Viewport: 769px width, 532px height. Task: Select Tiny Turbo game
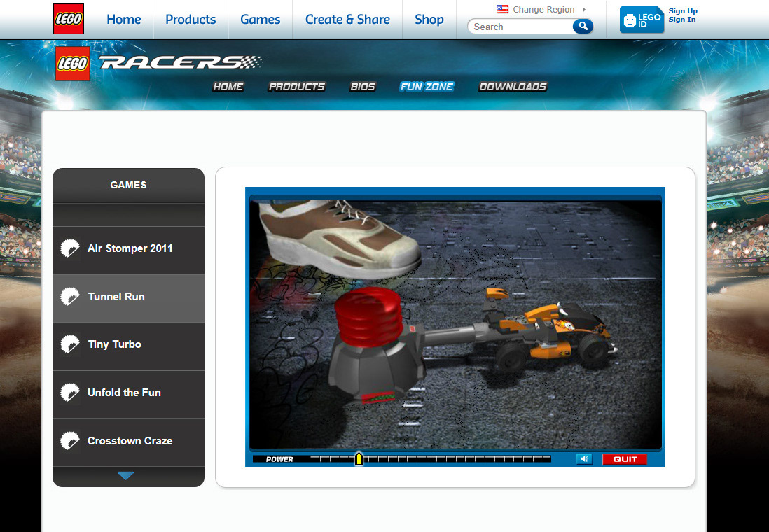tap(128, 344)
